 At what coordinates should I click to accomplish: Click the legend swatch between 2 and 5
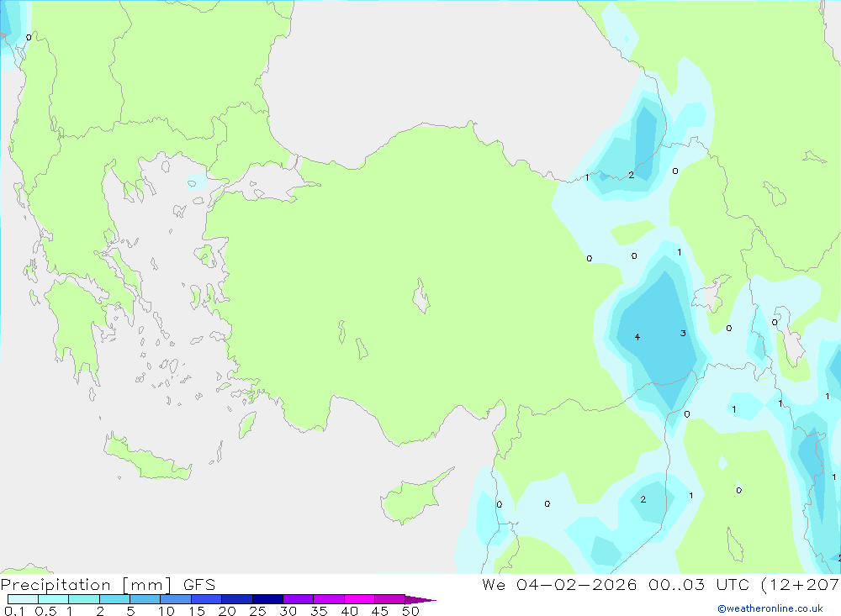pyautogui.click(x=114, y=599)
